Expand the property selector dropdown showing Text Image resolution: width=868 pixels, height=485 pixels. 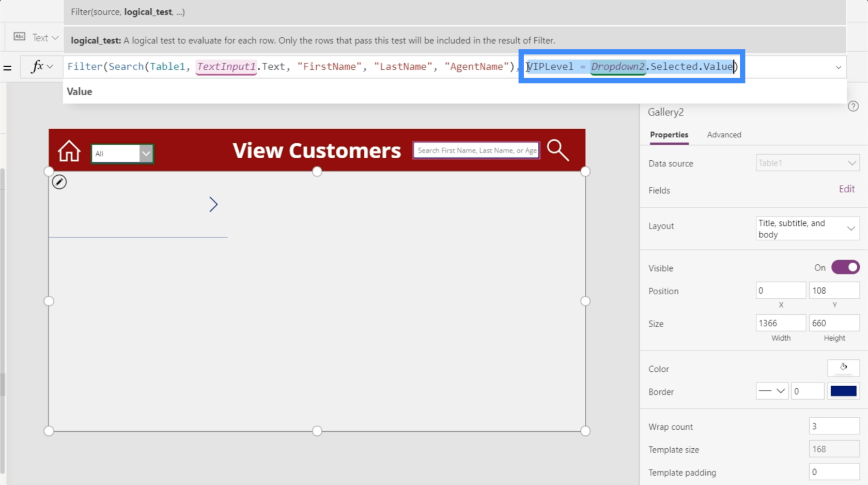[x=45, y=38]
